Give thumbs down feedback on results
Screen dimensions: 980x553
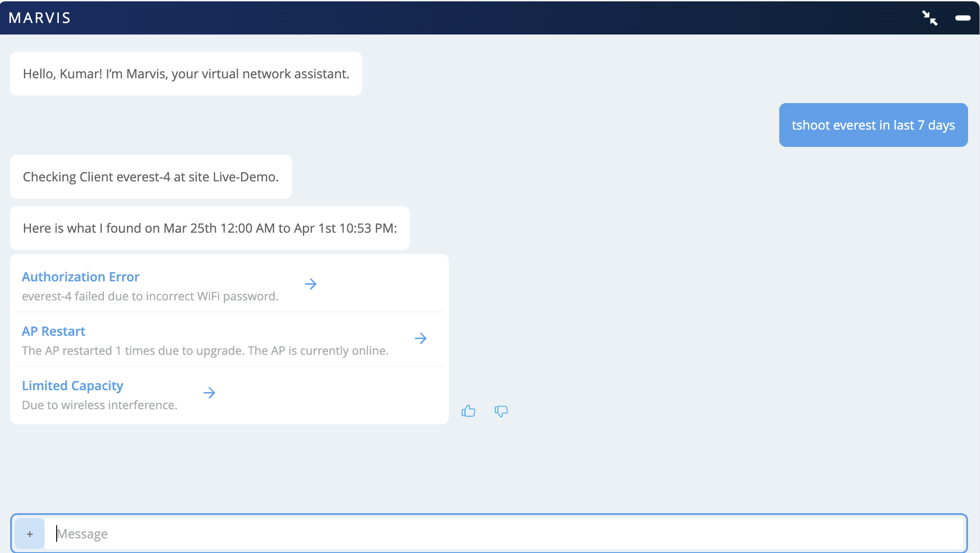click(x=501, y=411)
